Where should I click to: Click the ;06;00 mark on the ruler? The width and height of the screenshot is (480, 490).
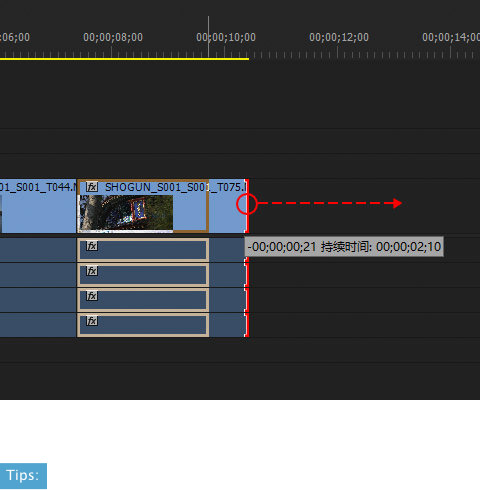(15, 37)
